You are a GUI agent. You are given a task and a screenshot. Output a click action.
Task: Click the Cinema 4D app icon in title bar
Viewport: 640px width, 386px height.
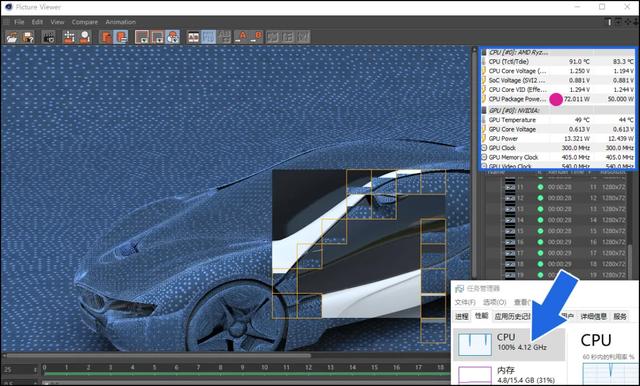click(8, 7)
